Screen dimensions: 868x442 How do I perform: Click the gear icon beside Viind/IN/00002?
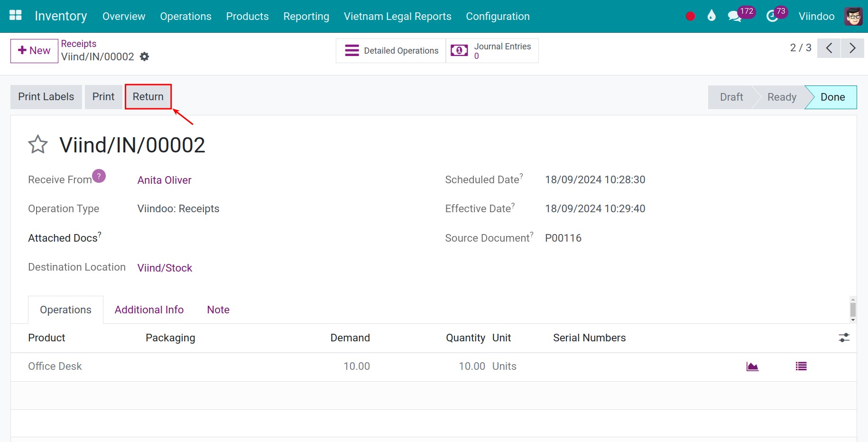(x=145, y=56)
